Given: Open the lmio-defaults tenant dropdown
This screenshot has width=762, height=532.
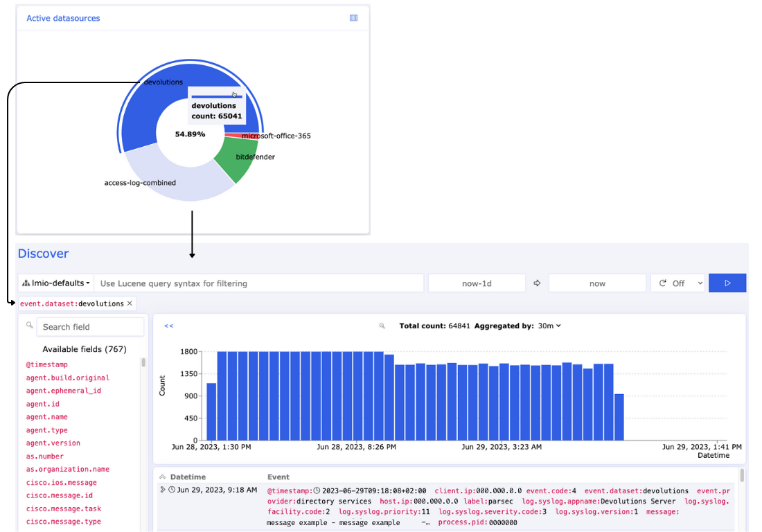Looking at the screenshot, I should (56, 283).
